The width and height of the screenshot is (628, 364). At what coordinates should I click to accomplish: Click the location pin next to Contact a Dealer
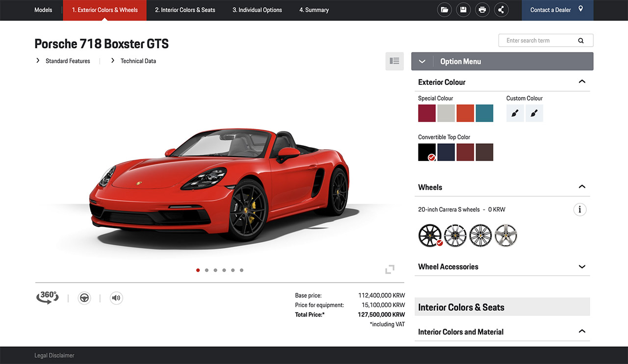(581, 9)
